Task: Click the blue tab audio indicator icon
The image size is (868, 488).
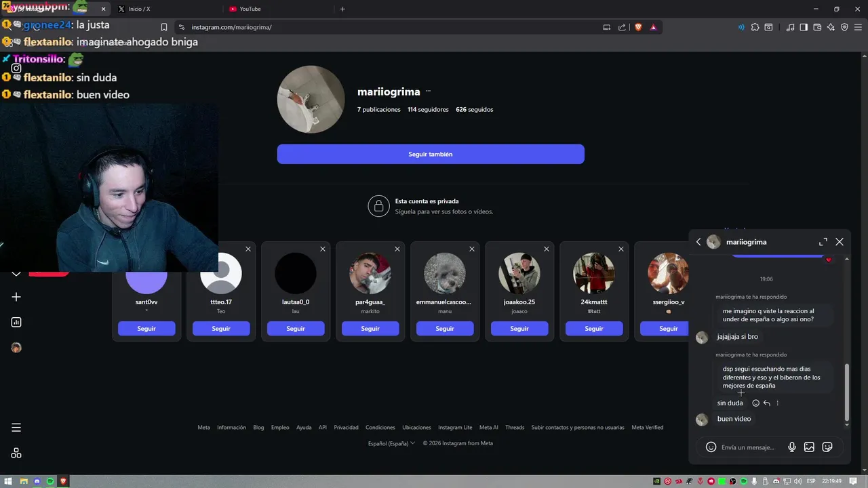Action: coord(740,27)
